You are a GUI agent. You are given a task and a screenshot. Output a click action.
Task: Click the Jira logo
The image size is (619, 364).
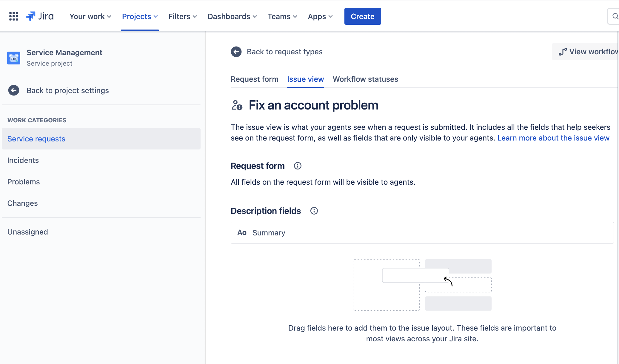click(40, 16)
